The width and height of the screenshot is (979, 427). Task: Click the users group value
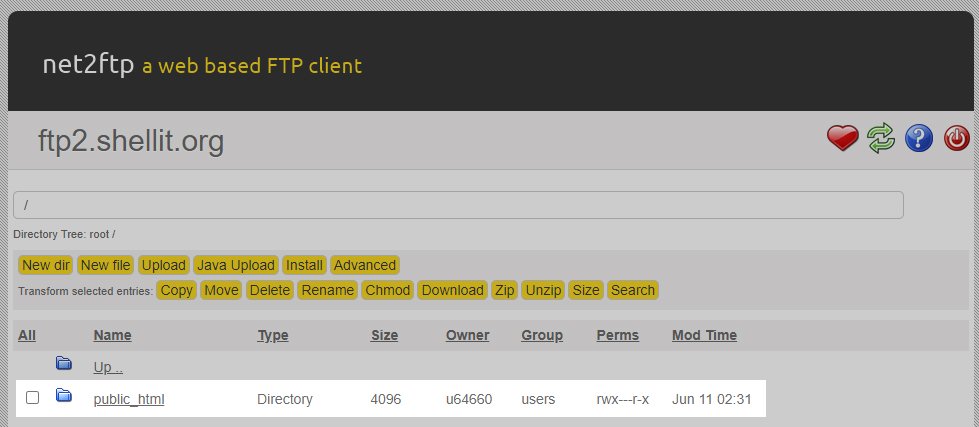pos(538,399)
